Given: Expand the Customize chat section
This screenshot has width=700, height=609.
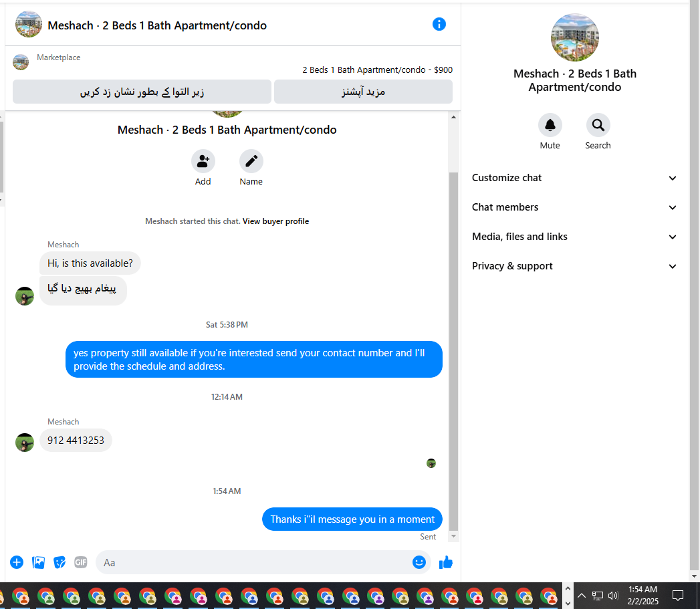Looking at the screenshot, I should 574,178.
